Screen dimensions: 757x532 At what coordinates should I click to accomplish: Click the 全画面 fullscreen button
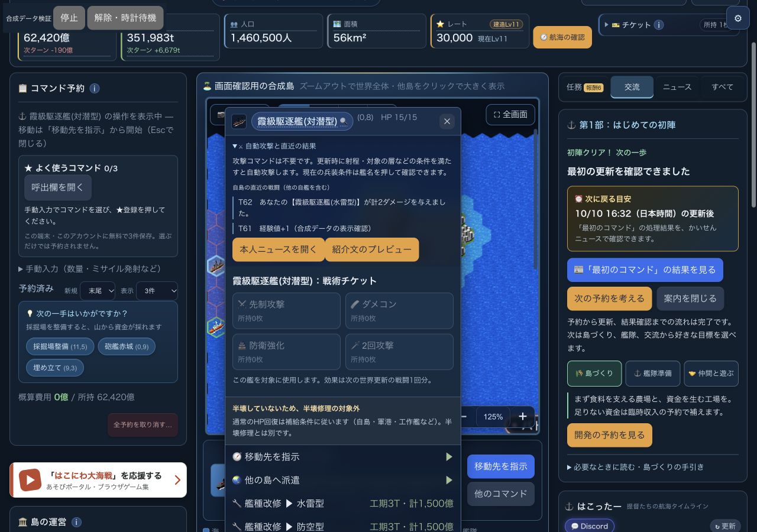coord(510,115)
